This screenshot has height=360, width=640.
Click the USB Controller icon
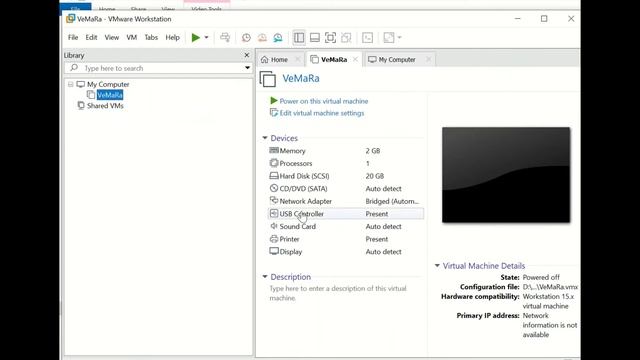pos(274,213)
